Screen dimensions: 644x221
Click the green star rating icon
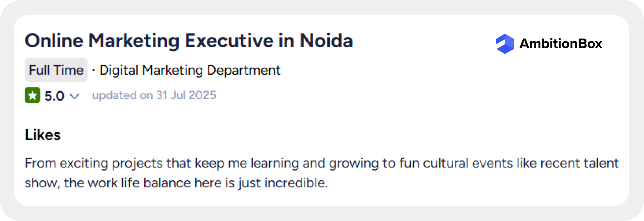point(32,95)
